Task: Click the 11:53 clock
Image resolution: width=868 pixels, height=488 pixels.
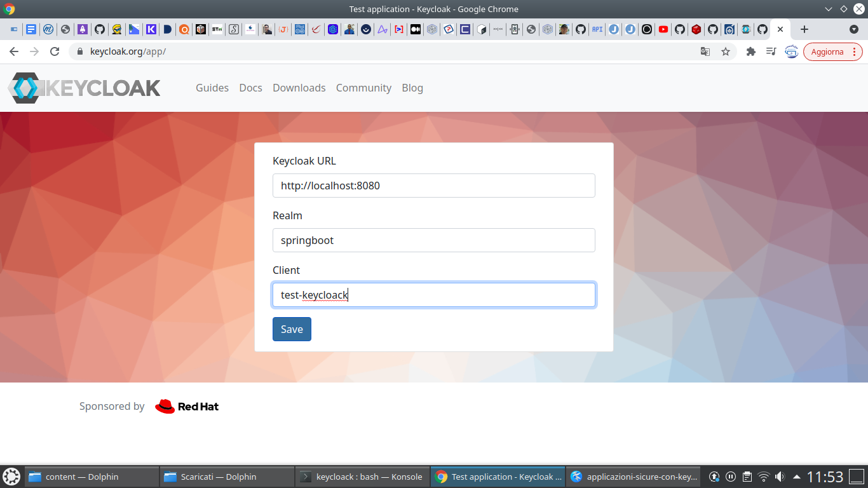Action: click(825, 477)
